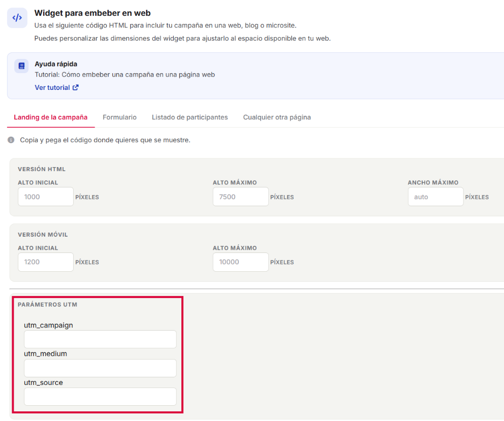The width and height of the screenshot is (504, 421).
Task: Click the embed code icon beside the widget title
Action: (17, 18)
